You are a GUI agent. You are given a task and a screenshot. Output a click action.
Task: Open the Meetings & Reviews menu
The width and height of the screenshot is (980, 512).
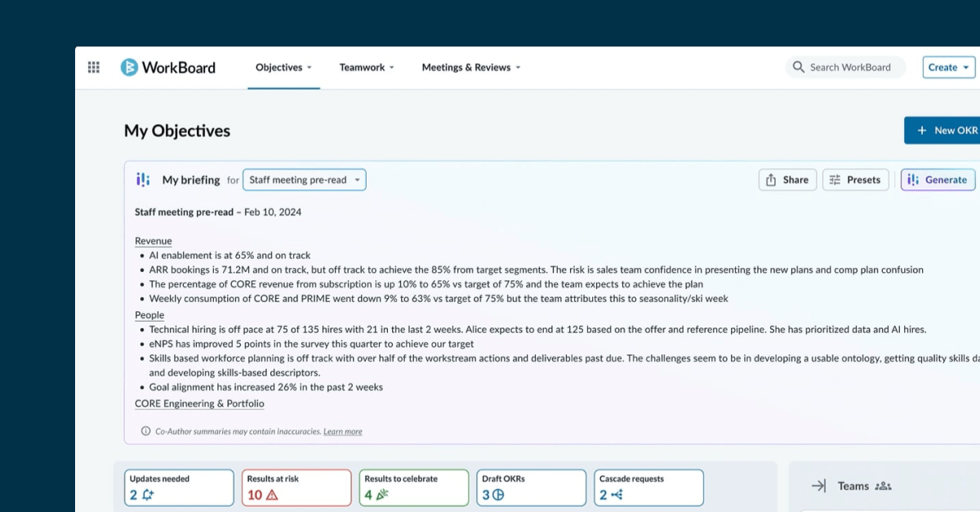pyautogui.click(x=471, y=68)
